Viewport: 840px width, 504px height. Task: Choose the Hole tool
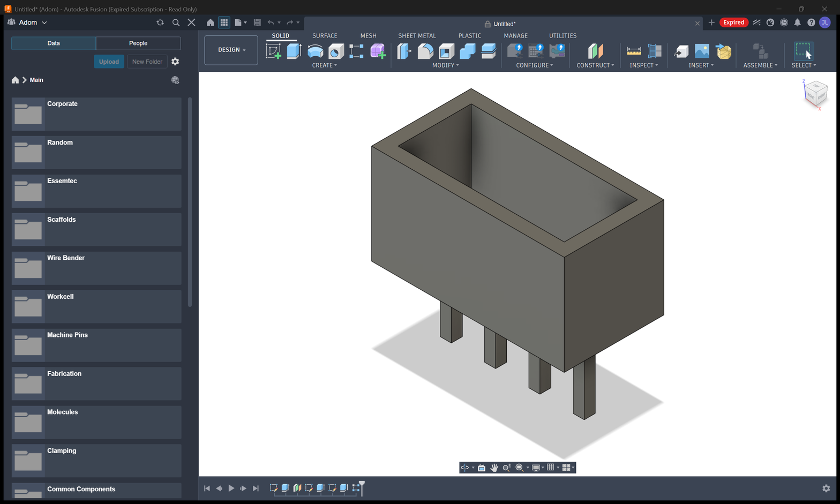(336, 51)
